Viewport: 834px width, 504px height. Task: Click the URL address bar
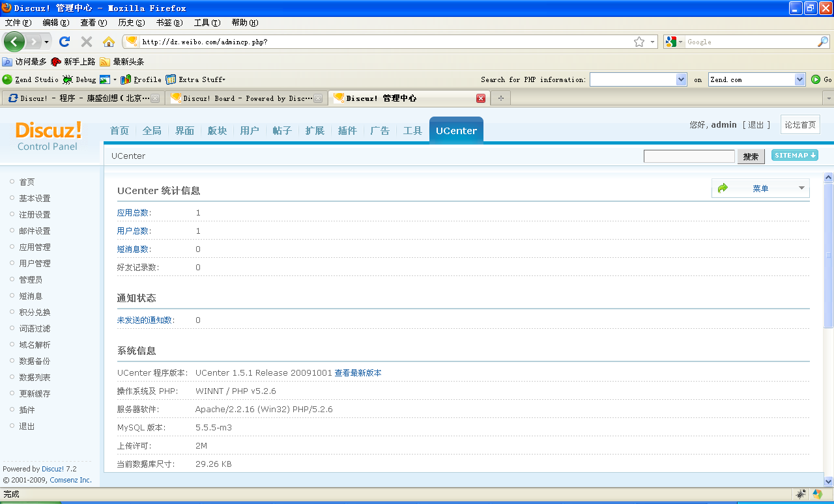pyautogui.click(x=386, y=42)
